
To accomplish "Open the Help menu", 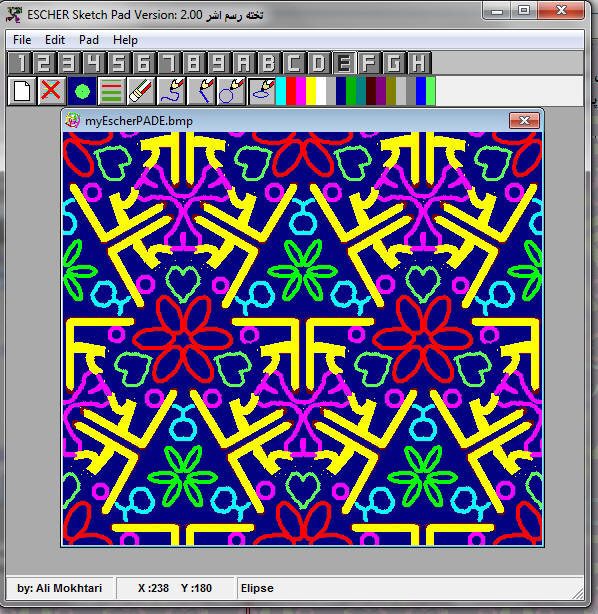I will click(x=125, y=40).
